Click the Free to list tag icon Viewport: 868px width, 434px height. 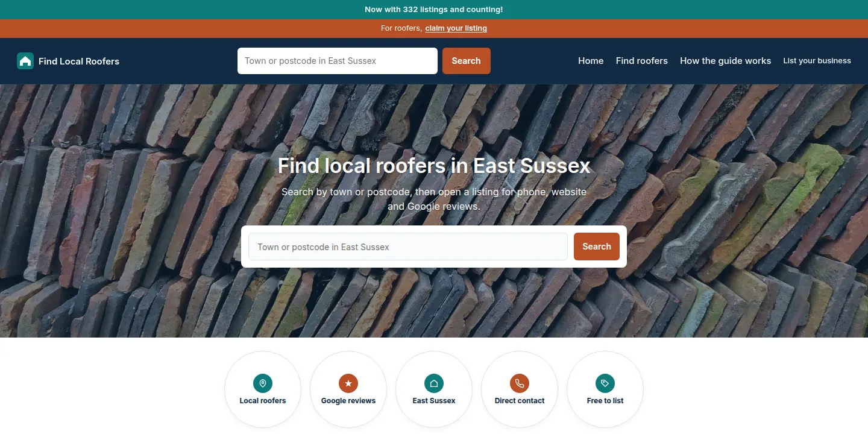pyautogui.click(x=605, y=383)
